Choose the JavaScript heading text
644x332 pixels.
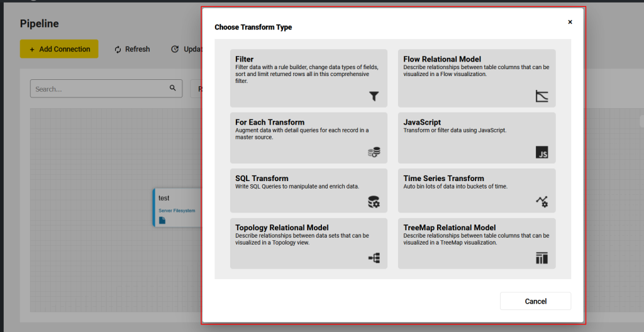click(x=422, y=123)
